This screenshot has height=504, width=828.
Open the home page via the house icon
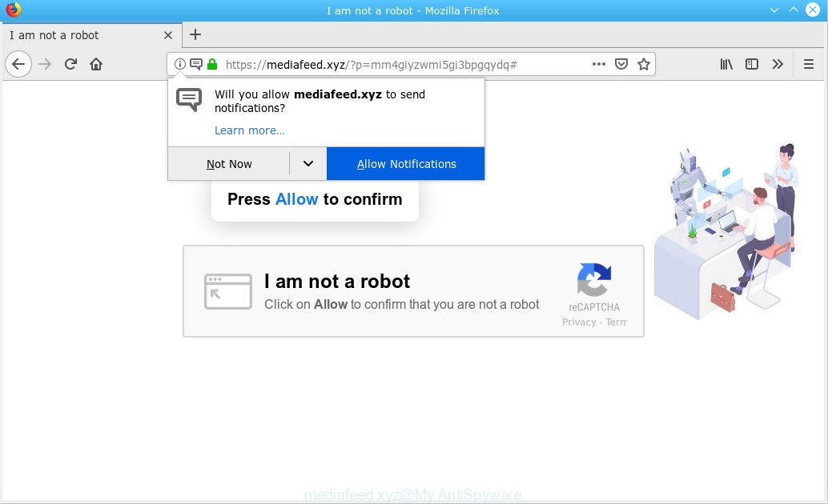click(96, 64)
